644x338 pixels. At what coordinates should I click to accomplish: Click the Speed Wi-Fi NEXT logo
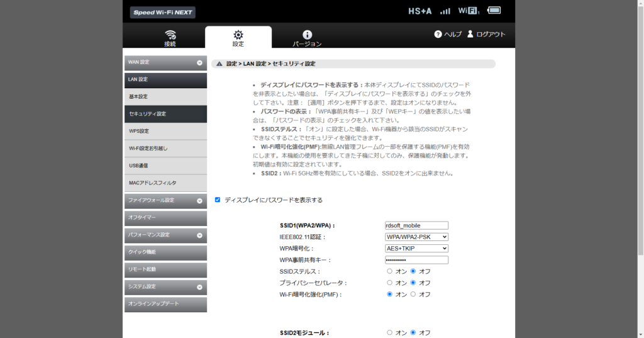click(x=163, y=12)
